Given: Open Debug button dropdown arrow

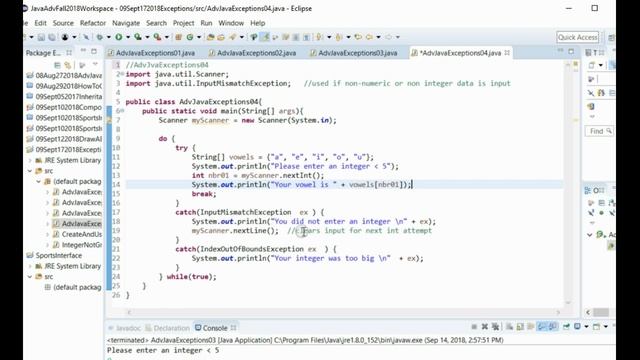Looking at the screenshot, I should 109,37.
